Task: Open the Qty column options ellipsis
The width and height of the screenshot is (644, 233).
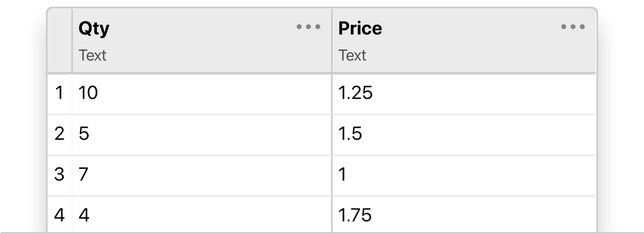Action: (309, 27)
